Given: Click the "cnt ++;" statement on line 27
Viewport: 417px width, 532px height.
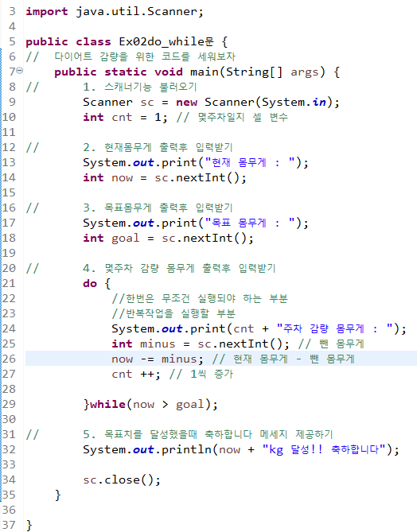Looking at the screenshot, I should coord(136,374).
